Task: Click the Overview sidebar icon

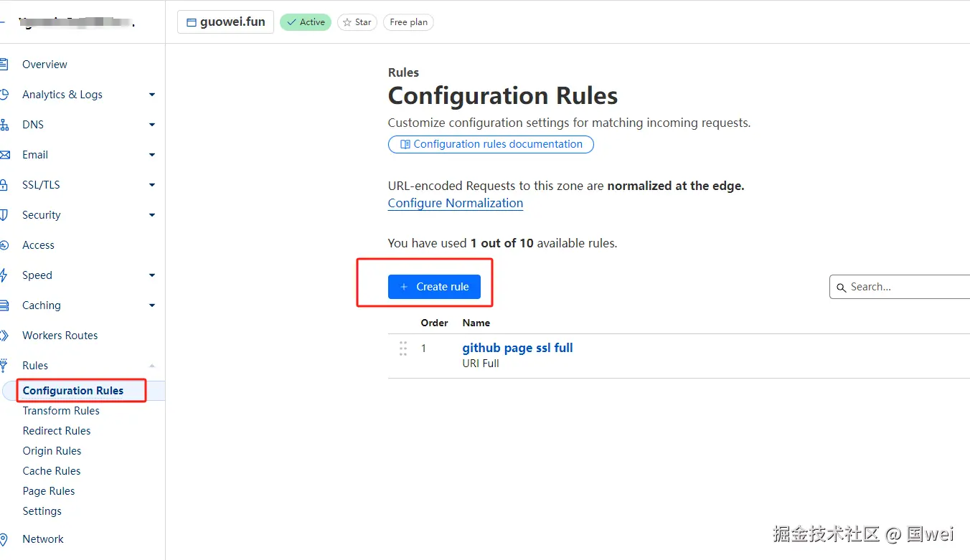Action: point(4,65)
